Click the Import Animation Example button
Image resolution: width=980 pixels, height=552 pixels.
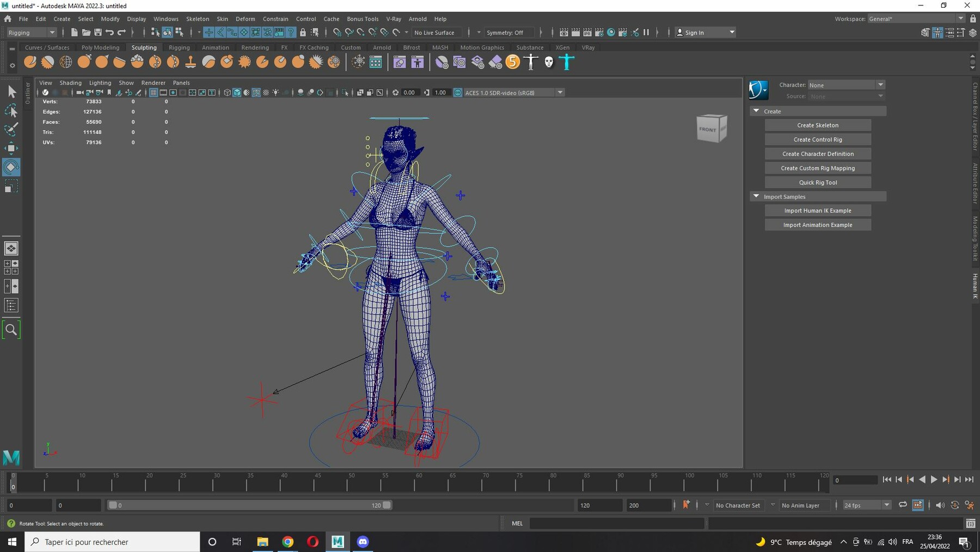tap(818, 225)
